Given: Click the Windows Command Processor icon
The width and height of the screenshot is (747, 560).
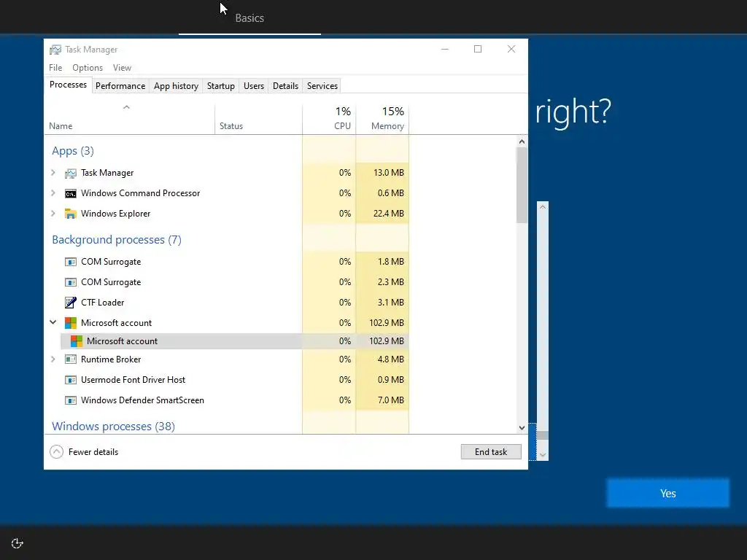Looking at the screenshot, I should click(x=71, y=193).
